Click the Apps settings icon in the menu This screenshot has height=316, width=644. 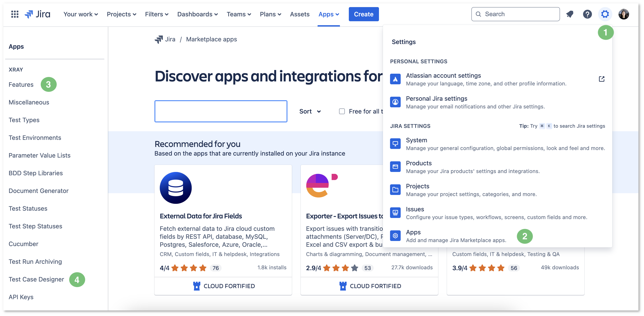tap(395, 236)
